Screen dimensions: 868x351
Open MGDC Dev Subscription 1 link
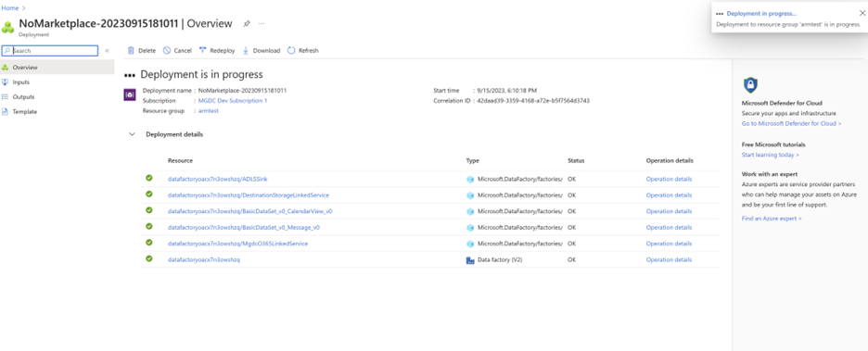point(233,101)
